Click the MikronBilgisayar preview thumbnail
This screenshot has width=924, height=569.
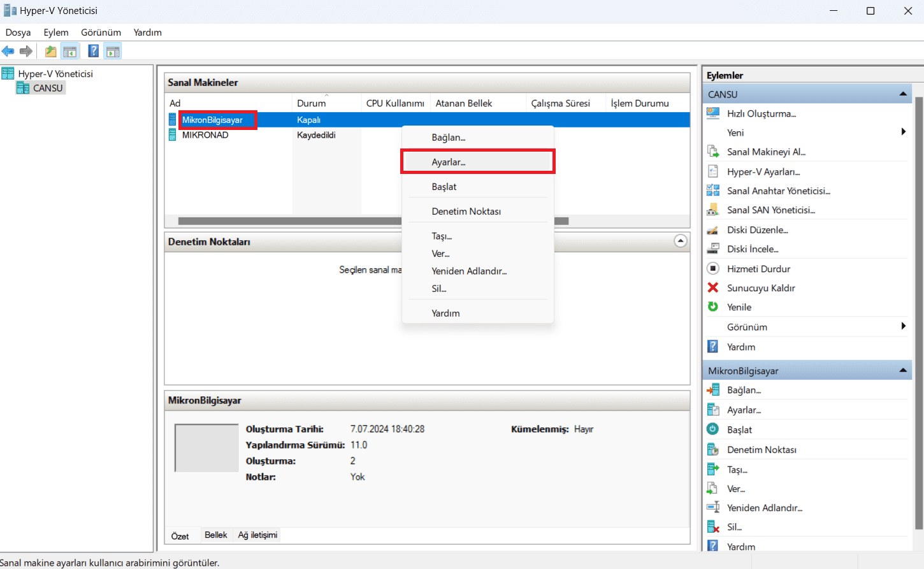[x=206, y=448]
